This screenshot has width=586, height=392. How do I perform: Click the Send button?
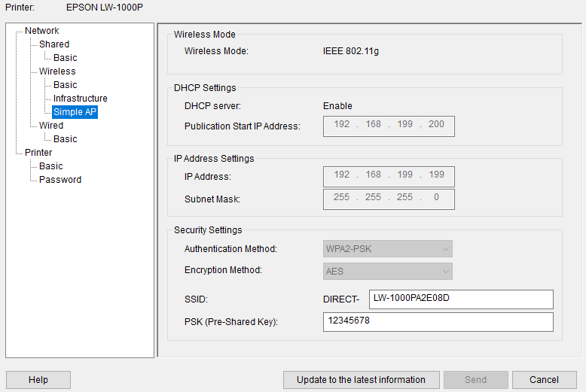click(x=476, y=380)
